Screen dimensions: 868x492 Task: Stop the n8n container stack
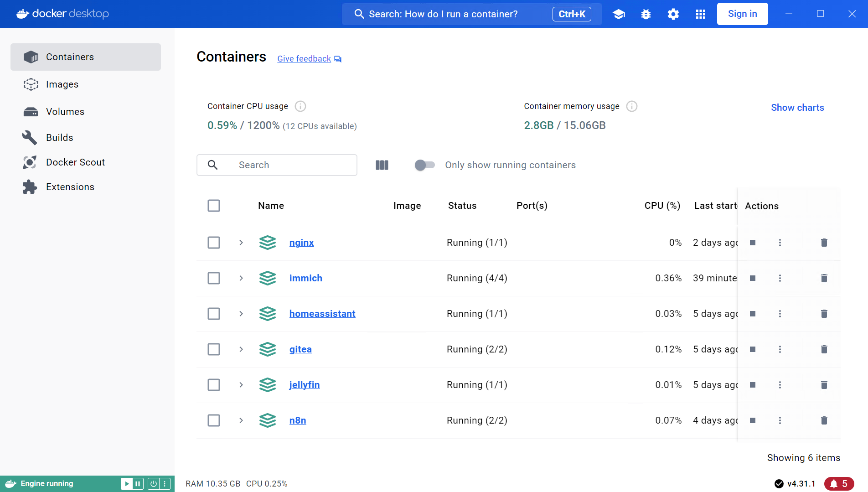tap(753, 420)
